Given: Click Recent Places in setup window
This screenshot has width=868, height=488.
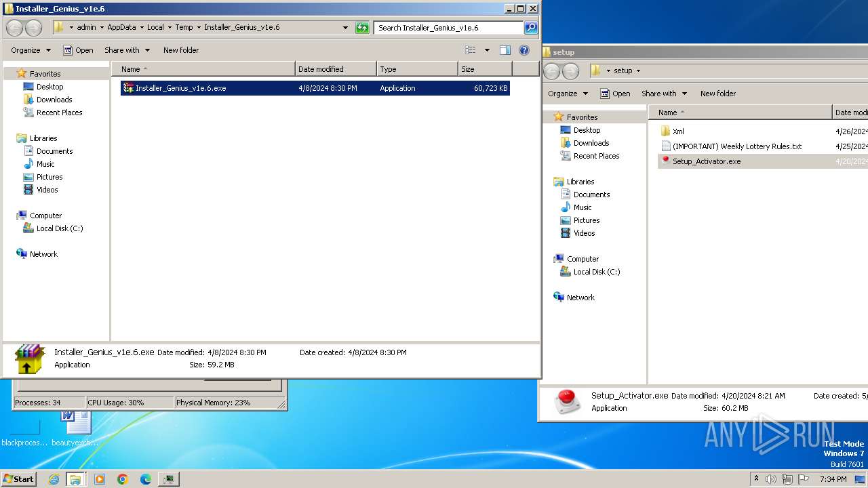Looking at the screenshot, I should [589, 156].
